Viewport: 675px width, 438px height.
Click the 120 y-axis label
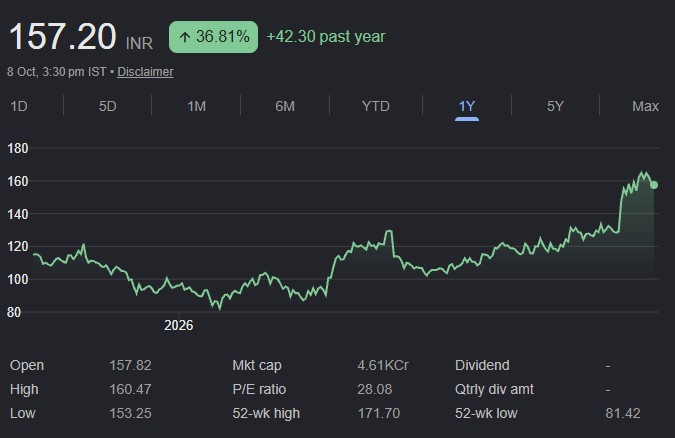18,246
